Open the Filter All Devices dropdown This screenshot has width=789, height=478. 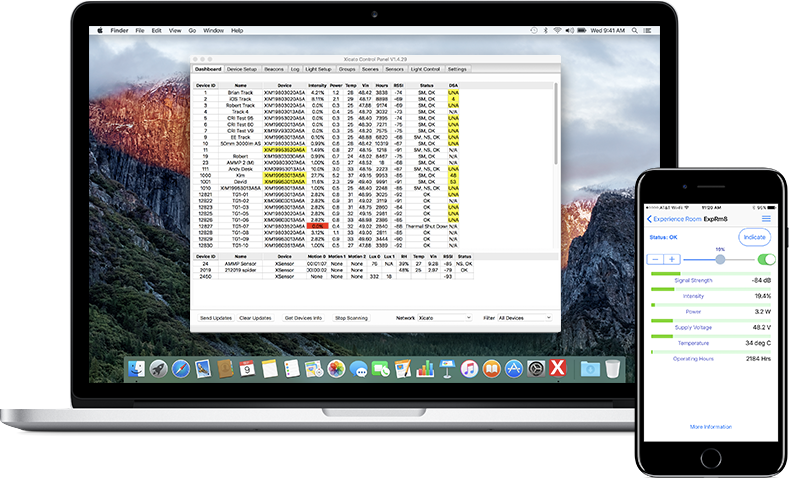[x=524, y=317]
